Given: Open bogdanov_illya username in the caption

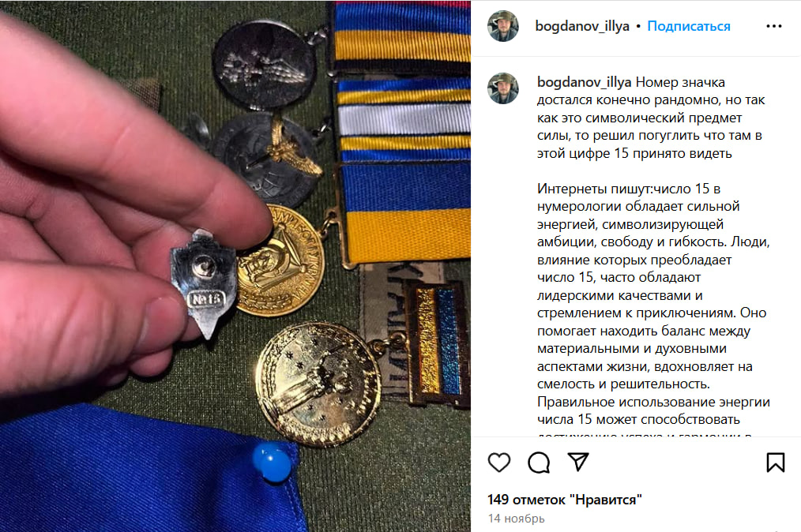Looking at the screenshot, I should click(x=584, y=82).
